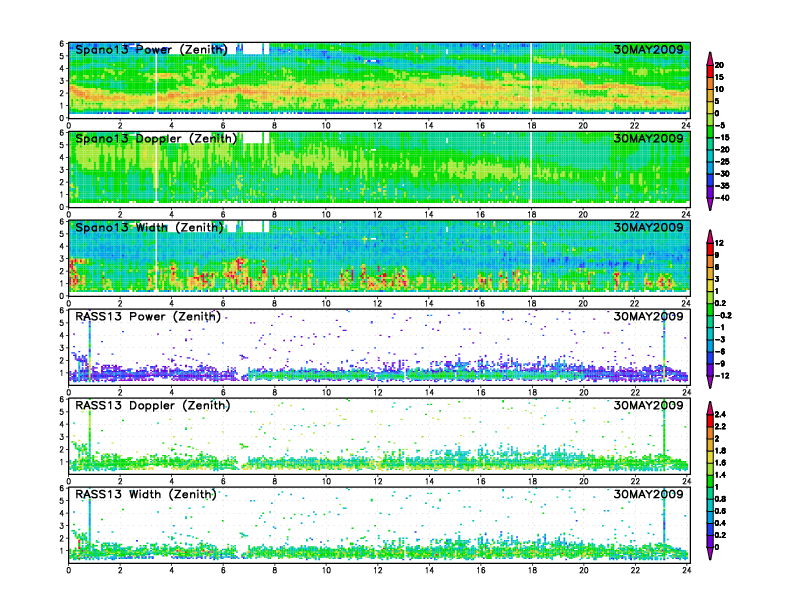This screenshot has width=792, height=612.
Task: Click the "-3" label on the middle colorbar
Action: click(x=720, y=339)
